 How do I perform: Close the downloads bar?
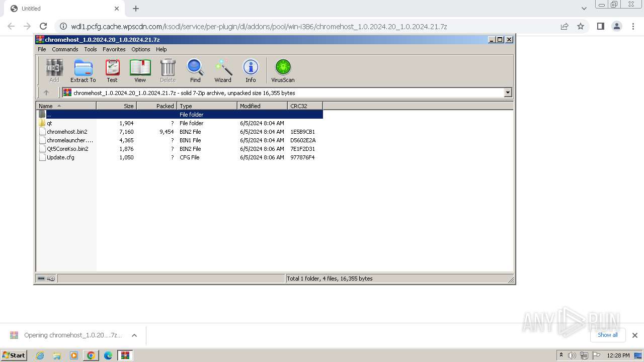pos(635,335)
